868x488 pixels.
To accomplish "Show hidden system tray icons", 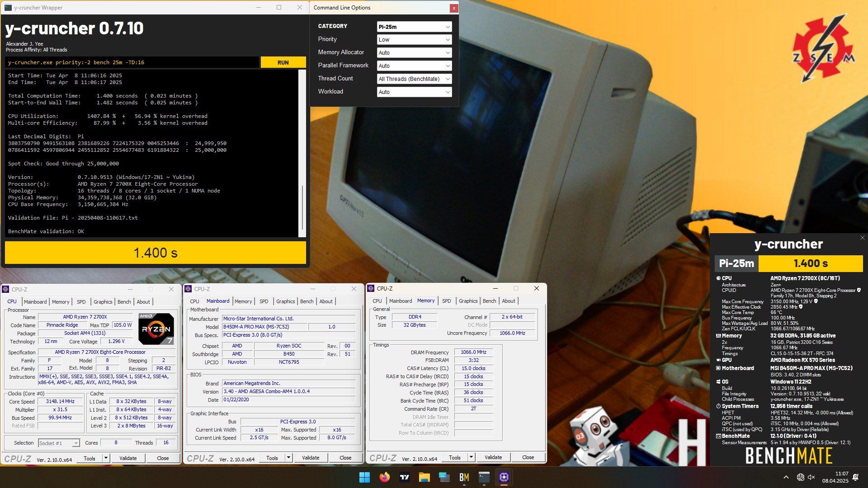I will [x=786, y=477].
